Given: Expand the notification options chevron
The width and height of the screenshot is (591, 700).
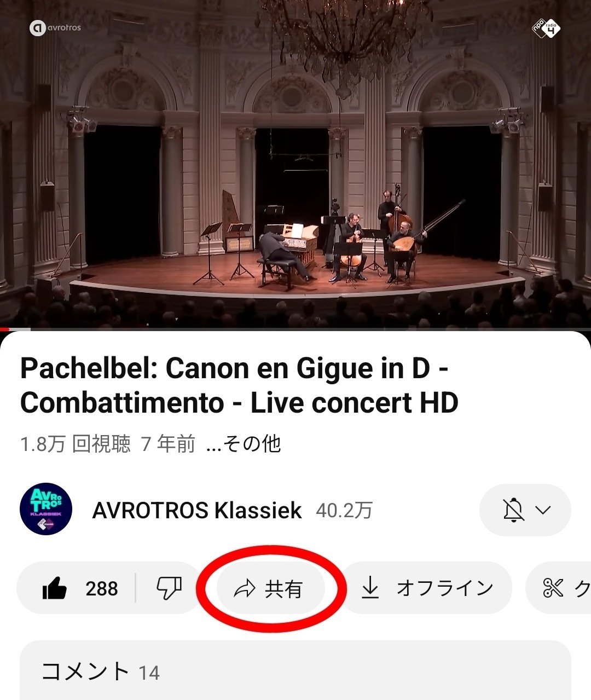Looking at the screenshot, I should pyautogui.click(x=542, y=510).
